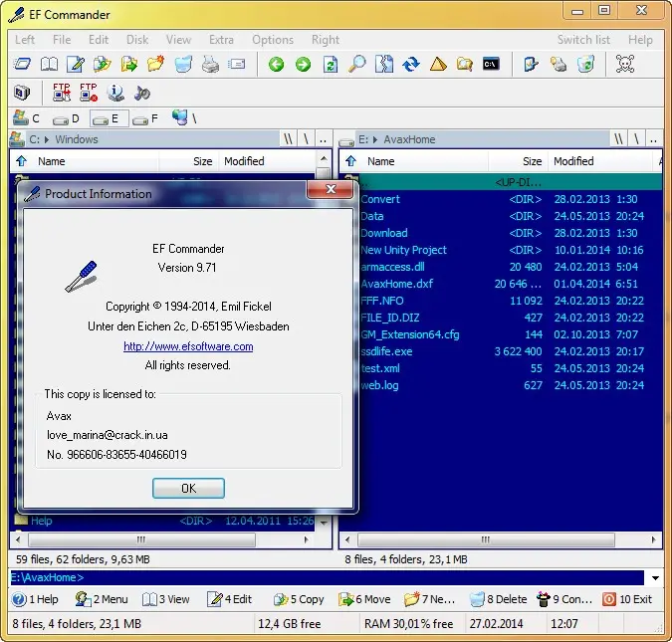Click the 10 Exit function key button

click(627, 599)
